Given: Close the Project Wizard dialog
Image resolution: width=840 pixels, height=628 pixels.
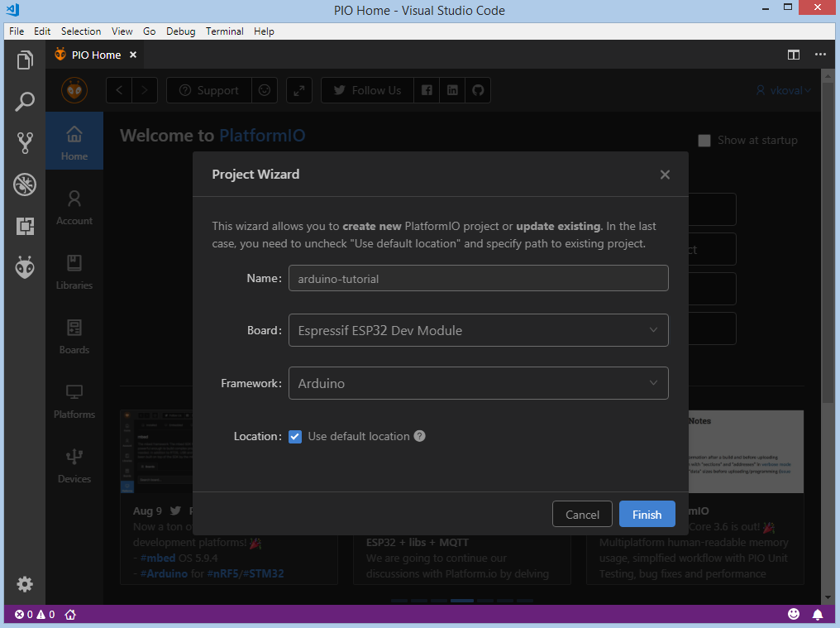Looking at the screenshot, I should click(x=665, y=175).
